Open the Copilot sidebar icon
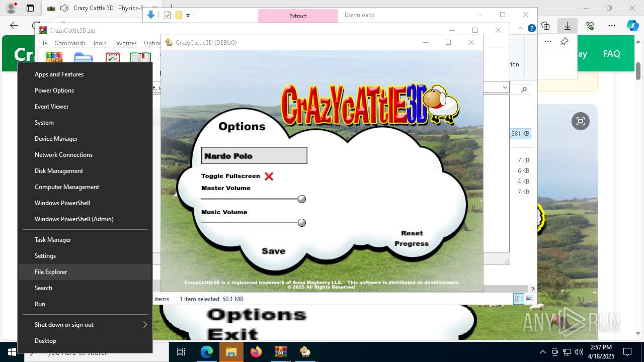Screen dimensions: 644x362 point(633,26)
